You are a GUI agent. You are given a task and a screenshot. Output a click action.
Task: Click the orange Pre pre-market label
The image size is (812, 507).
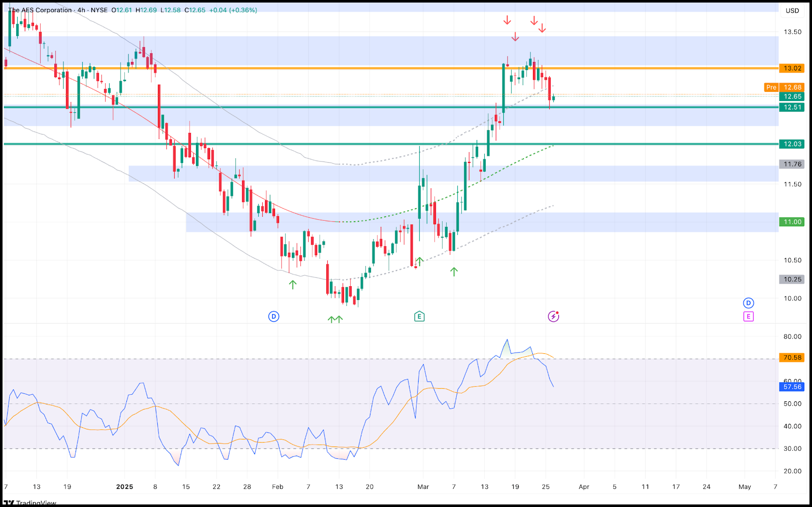(x=771, y=87)
